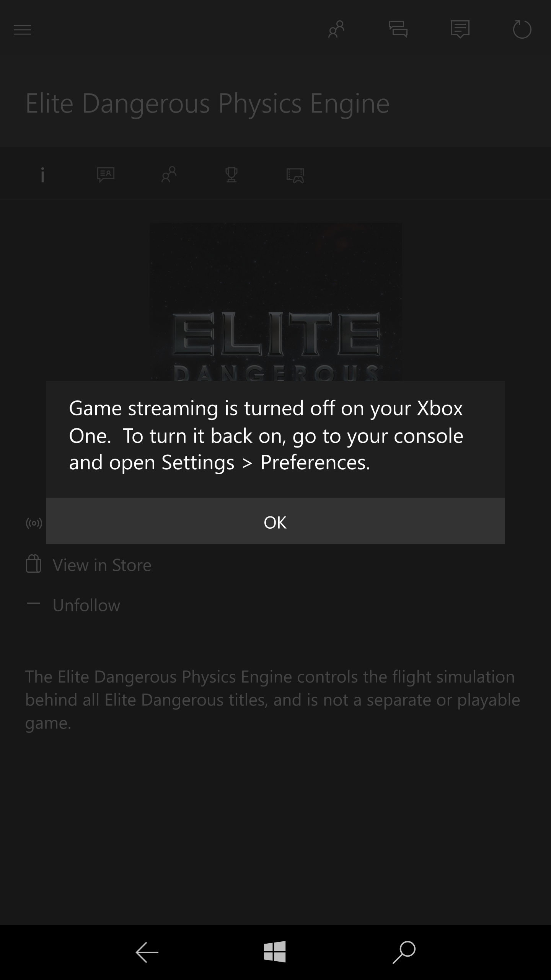Tap the streaming broadcast icon
This screenshot has width=551, height=980.
pyautogui.click(x=34, y=523)
